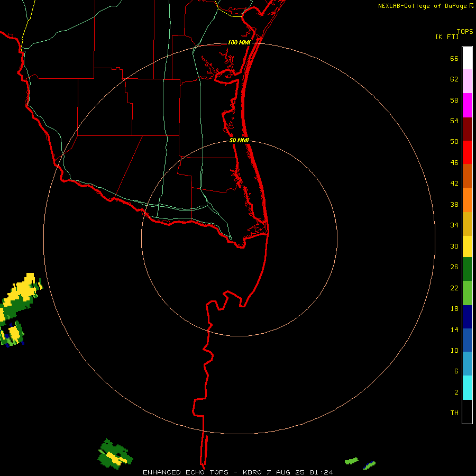Click the '50' legend value label
This screenshot has height=476, width=476.
454,141
